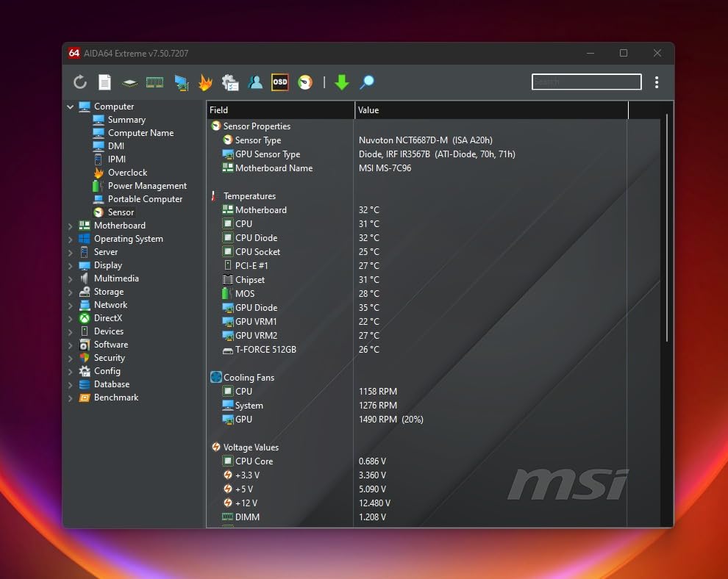Click the green download arrow icon
This screenshot has height=579, width=728.
[341, 82]
